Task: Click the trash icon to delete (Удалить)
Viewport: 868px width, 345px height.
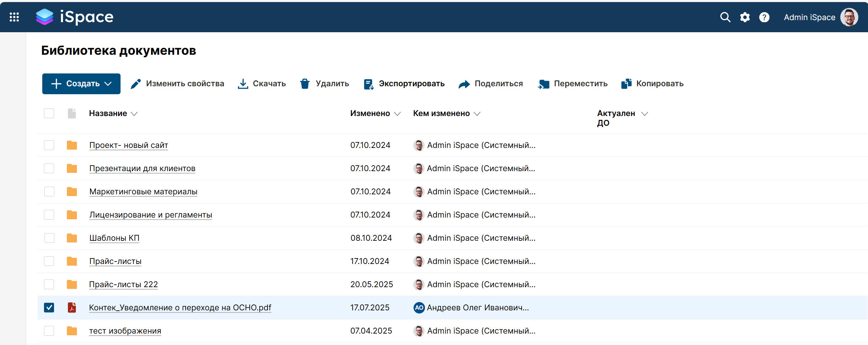Action: [x=305, y=84]
